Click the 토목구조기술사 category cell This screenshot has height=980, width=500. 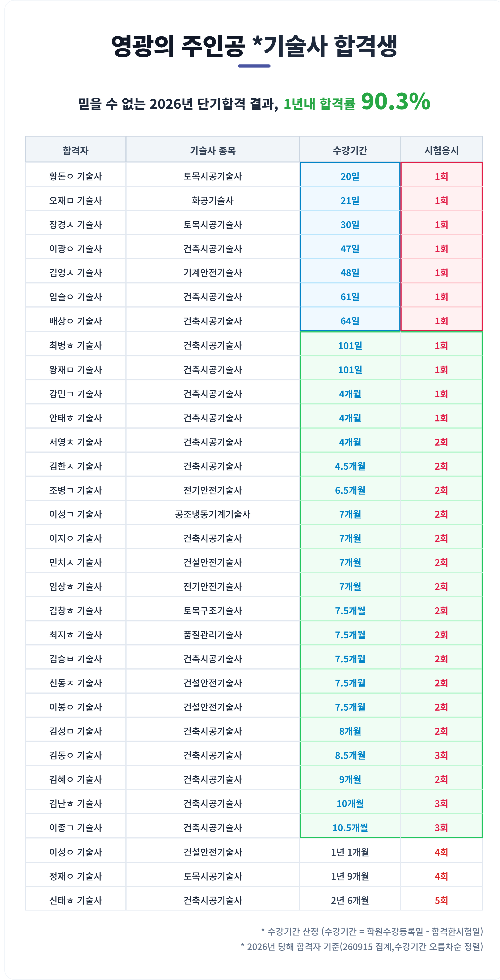213,610
